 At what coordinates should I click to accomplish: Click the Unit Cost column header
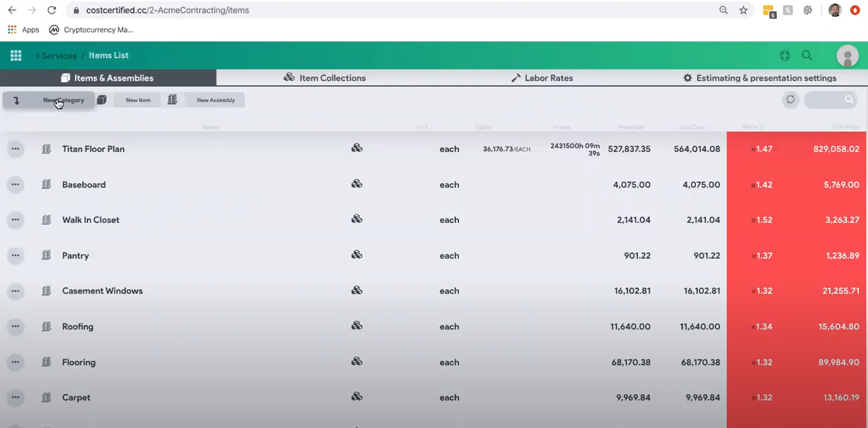[x=692, y=127]
